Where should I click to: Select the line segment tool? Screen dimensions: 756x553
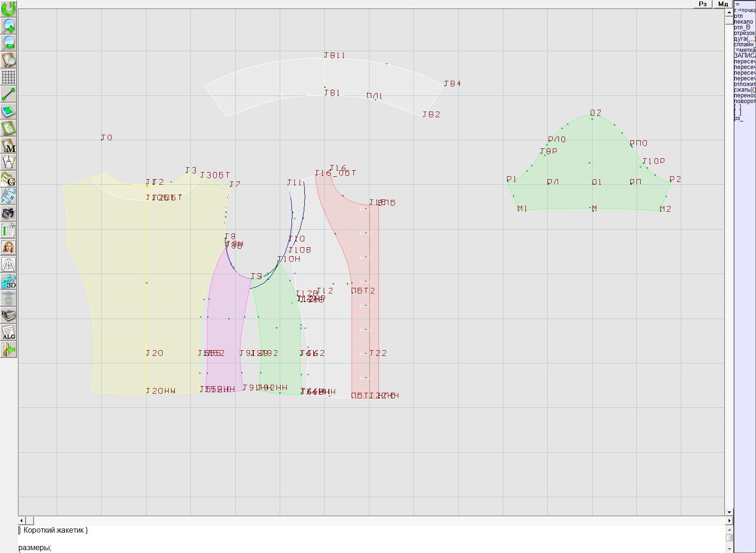pyautogui.click(x=9, y=94)
